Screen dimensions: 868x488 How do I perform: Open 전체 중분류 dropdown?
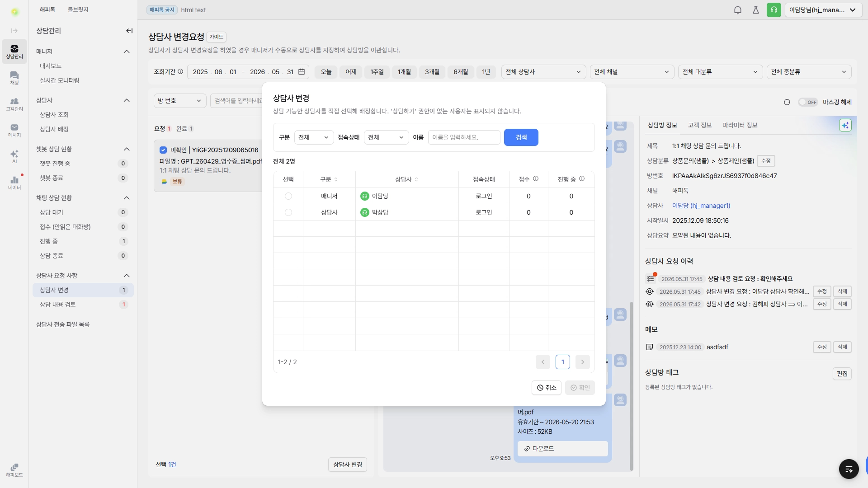click(x=809, y=72)
